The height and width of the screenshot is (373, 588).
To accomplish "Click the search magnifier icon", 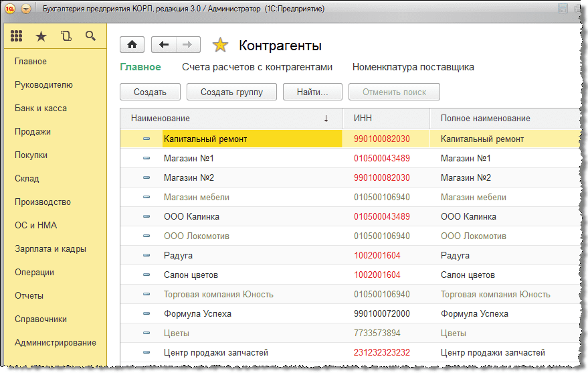I will [90, 36].
